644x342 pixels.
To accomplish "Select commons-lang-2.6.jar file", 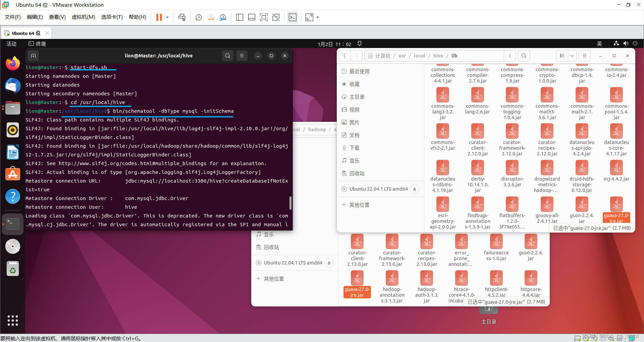I will pos(478,101).
